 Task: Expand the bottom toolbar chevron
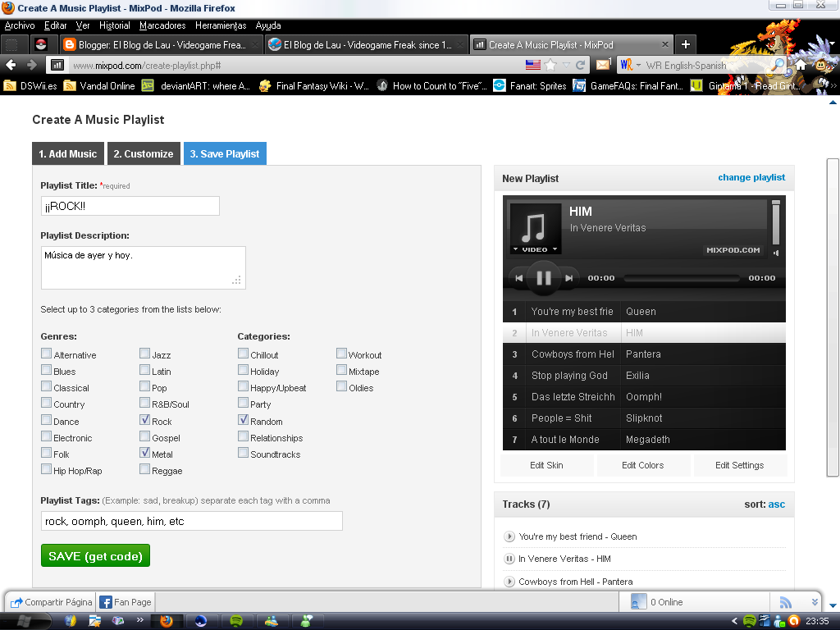point(814,603)
